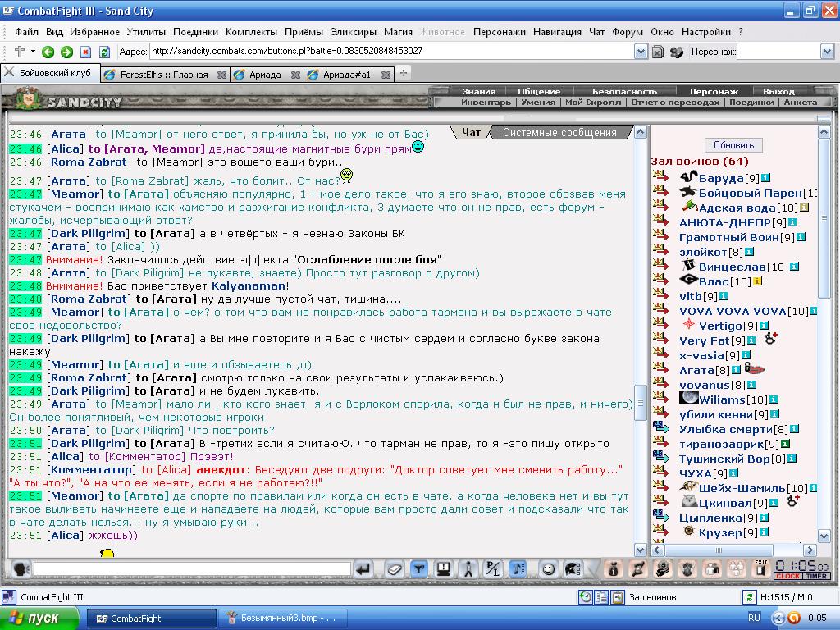Open the Эликсиры menu

[354, 32]
